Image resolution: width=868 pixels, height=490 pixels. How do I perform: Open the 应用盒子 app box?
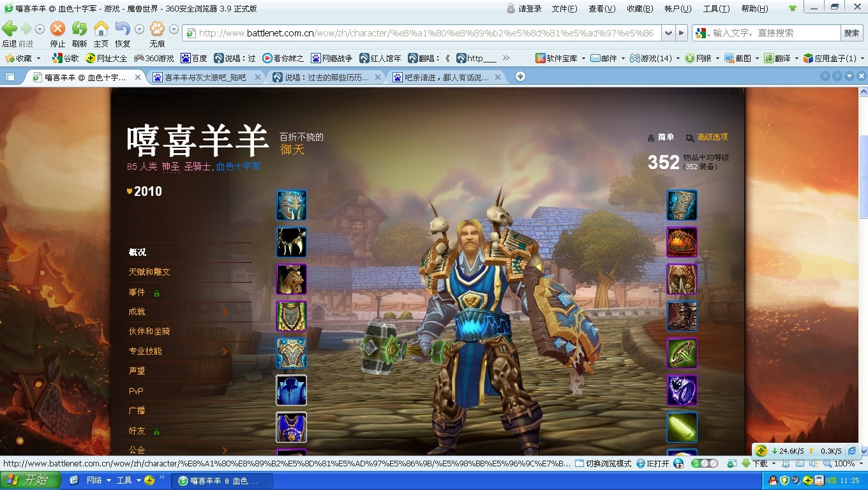click(830, 58)
